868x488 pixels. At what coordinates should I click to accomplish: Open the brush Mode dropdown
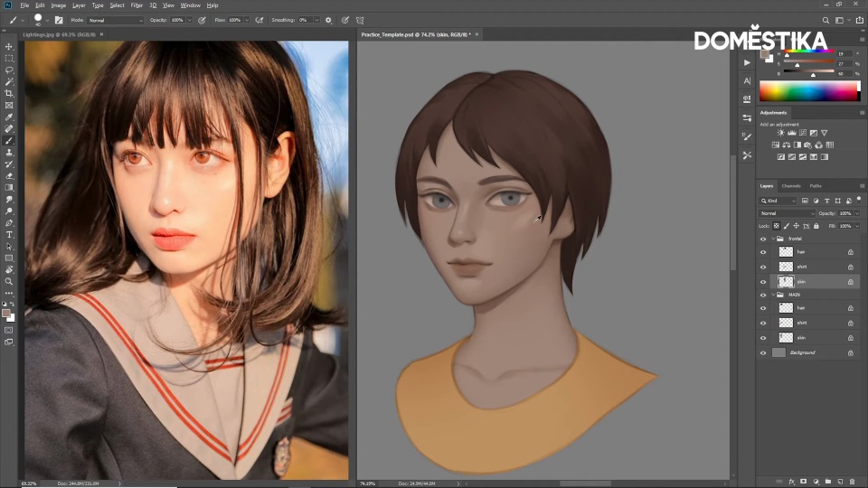pos(115,19)
